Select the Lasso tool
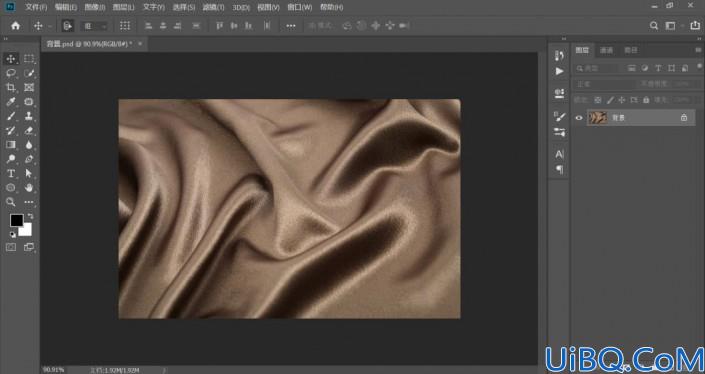 (11, 73)
